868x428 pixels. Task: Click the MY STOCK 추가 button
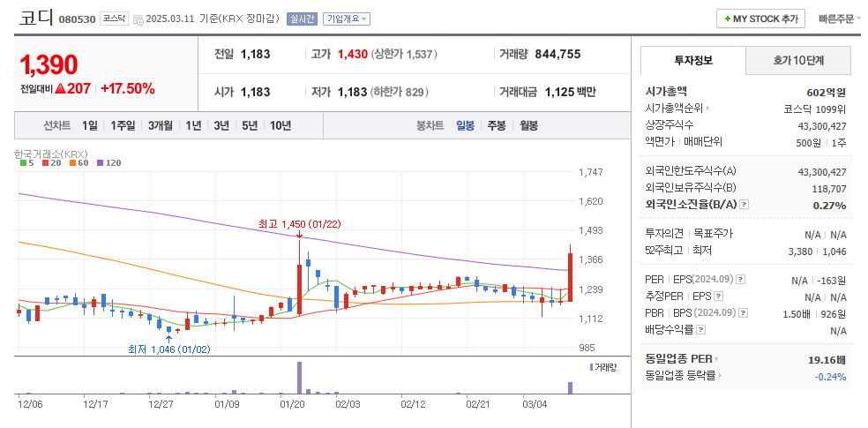click(760, 19)
